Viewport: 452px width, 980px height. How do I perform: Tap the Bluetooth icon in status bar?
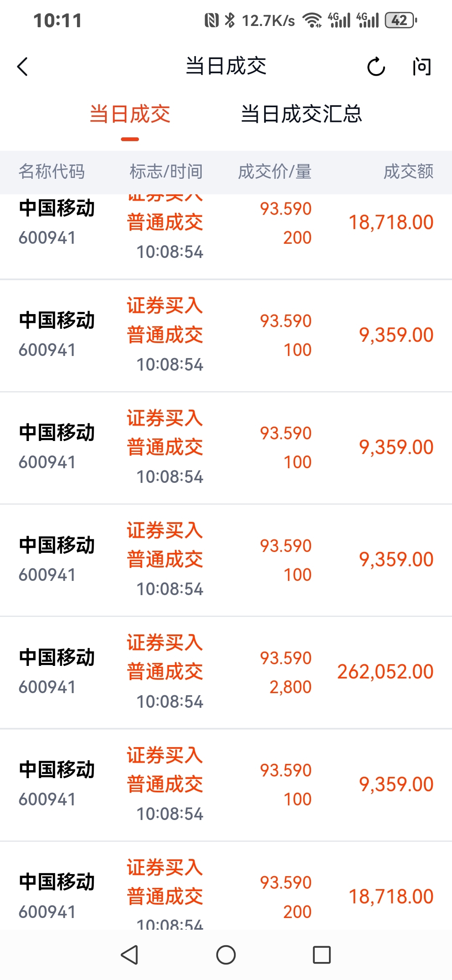pyautogui.click(x=230, y=20)
